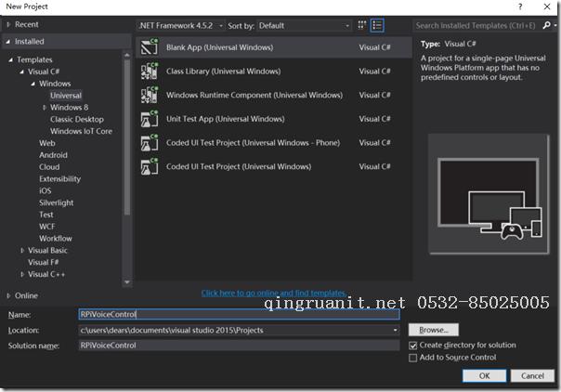Click the Windows Runtime Component icon
Screen dimensions: 561x392
[x=150, y=95]
